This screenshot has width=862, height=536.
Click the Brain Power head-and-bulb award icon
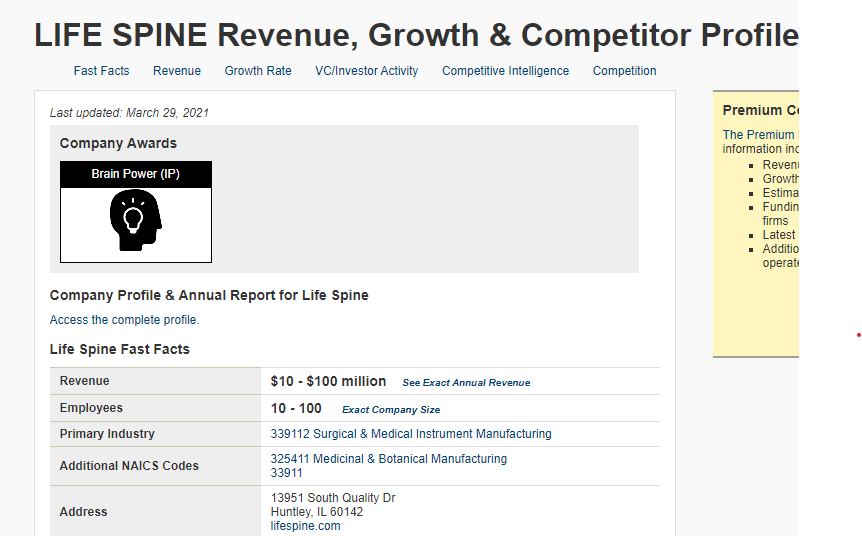pos(135,220)
